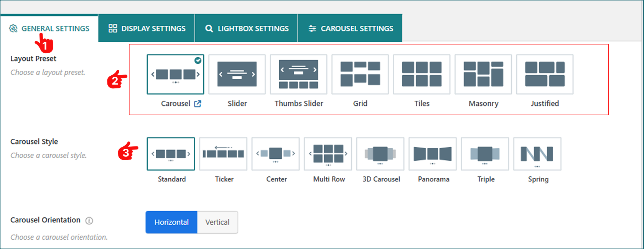
Task: Switch to the Lightbox Settings tab
Action: (247, 28)
